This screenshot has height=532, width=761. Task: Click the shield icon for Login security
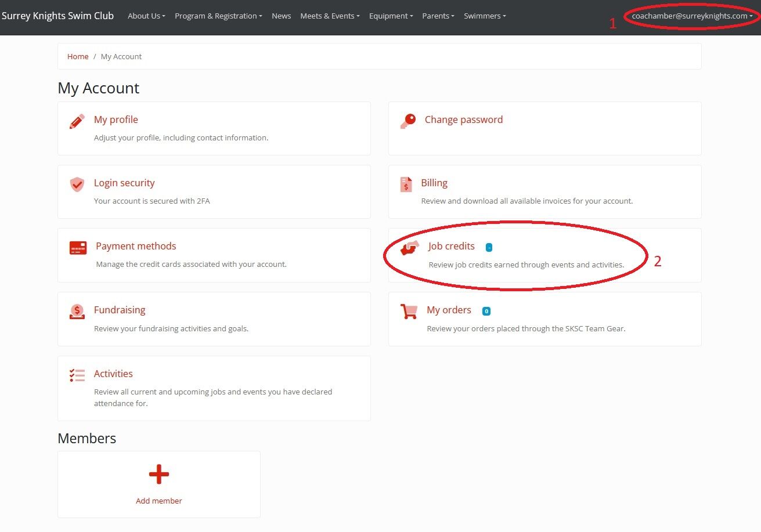[77, 184]
